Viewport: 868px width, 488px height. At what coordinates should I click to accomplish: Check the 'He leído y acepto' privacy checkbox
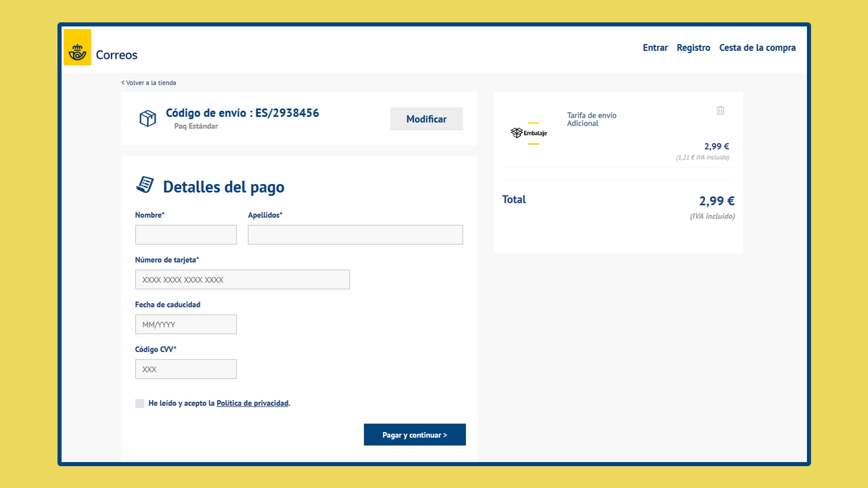tap(139, 403)
